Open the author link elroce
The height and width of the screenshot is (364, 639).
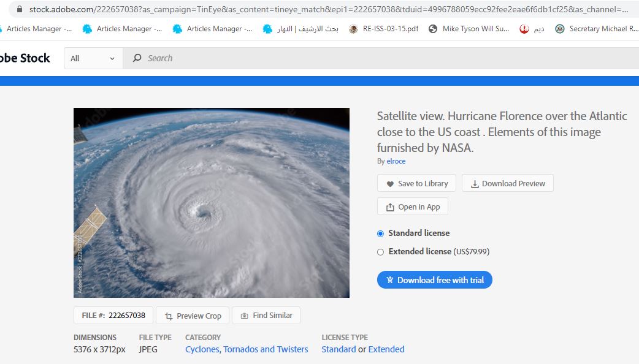pos(396,161)
